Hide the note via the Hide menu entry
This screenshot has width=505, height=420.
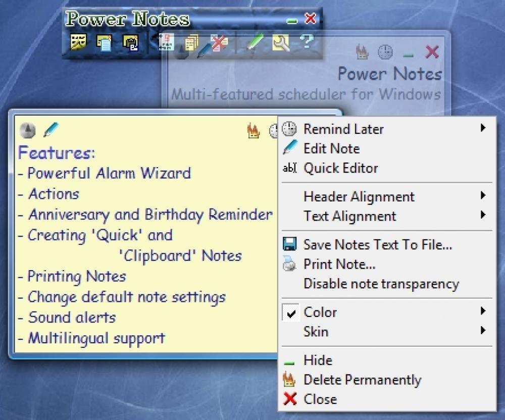click(317, 360)
